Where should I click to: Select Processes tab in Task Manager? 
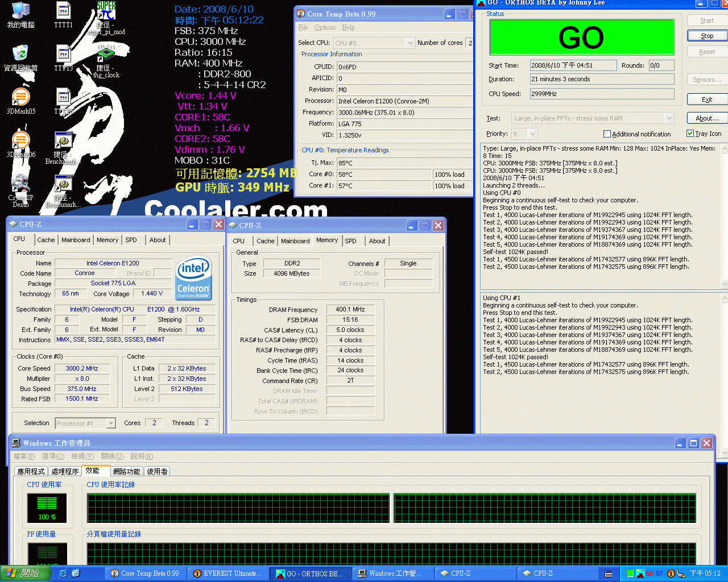point(65,471)
